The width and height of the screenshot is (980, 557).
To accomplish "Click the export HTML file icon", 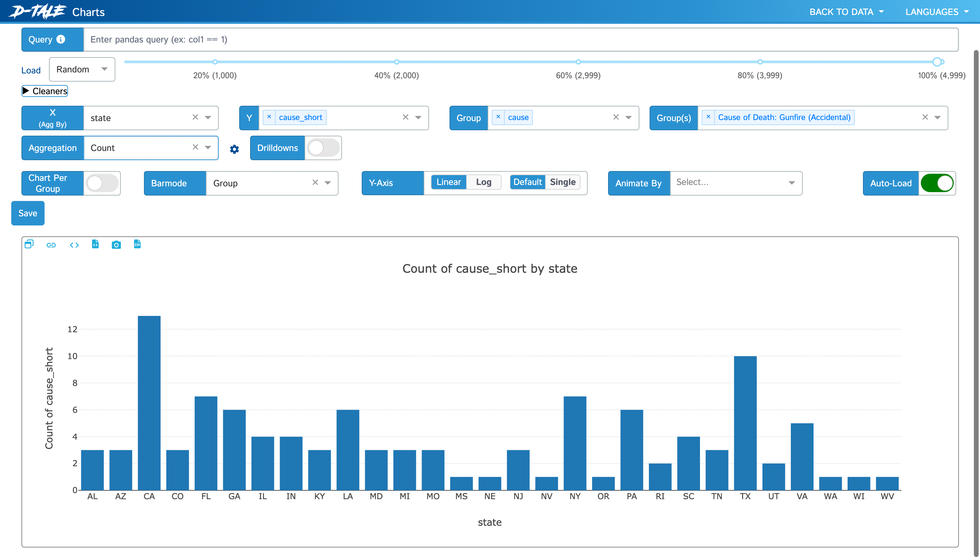I will (x=95, y=244).
